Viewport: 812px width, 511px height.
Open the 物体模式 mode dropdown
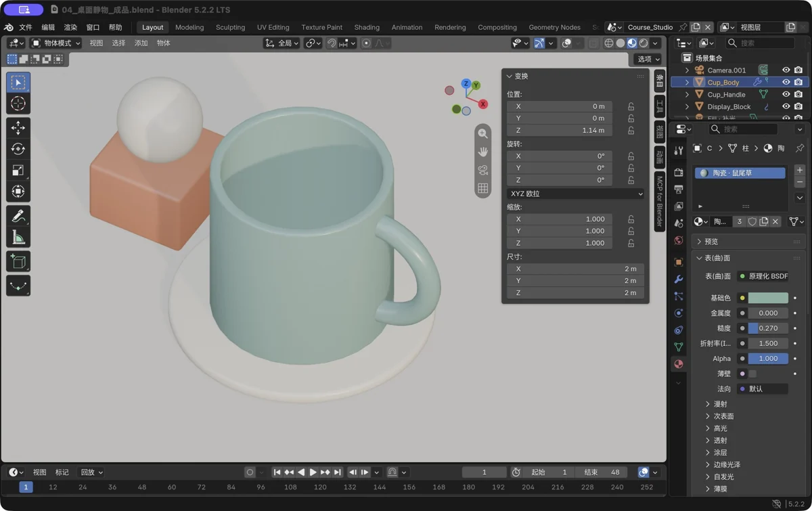tap(55, 43)
